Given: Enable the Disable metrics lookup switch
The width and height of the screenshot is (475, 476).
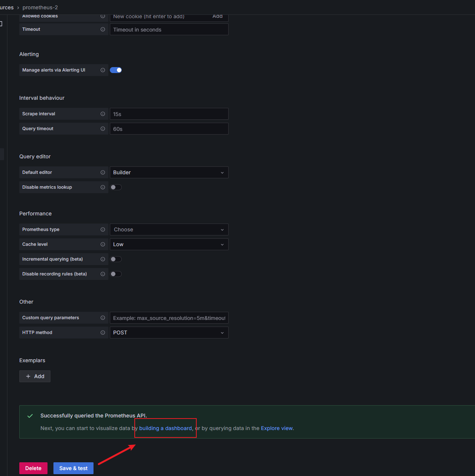Looking at the screenshot, I should click(x=116, y=187).
